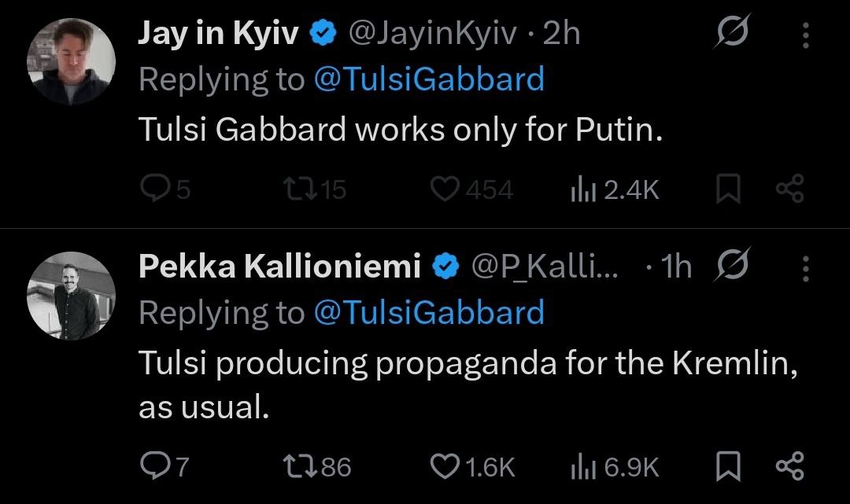Open more options menu on Jay's tweet
This screenshot has height=504, width=850.
(x=805, y=35)
